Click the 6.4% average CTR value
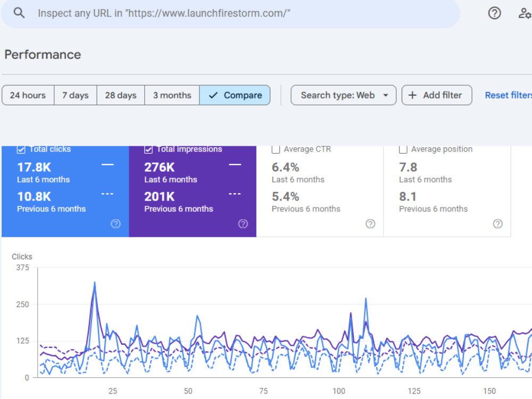Image resolution: width=532 pixels, height=399 pixels. tap(285, 167)
